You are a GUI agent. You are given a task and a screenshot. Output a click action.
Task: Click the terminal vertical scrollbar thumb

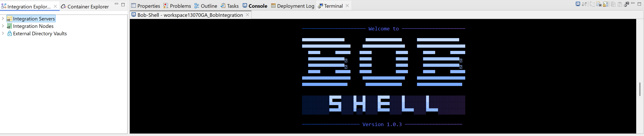pyautogui.click(x=640, y=89)
